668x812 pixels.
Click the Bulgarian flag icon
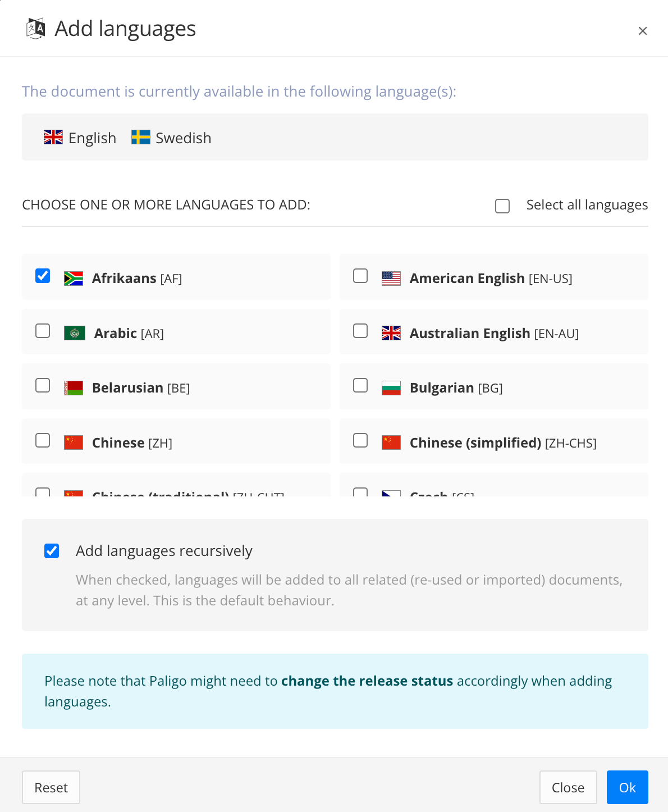pyautogui.click(x=391, y=387)
